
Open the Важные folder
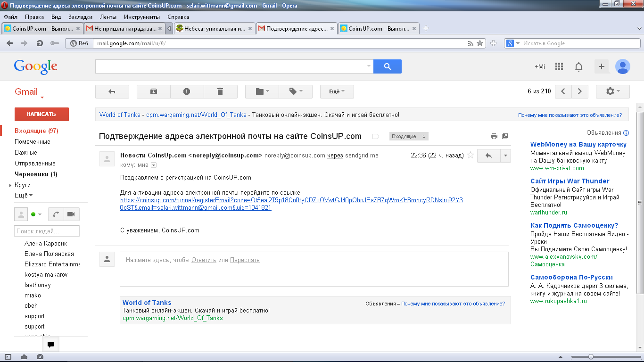tap(26, 152)
